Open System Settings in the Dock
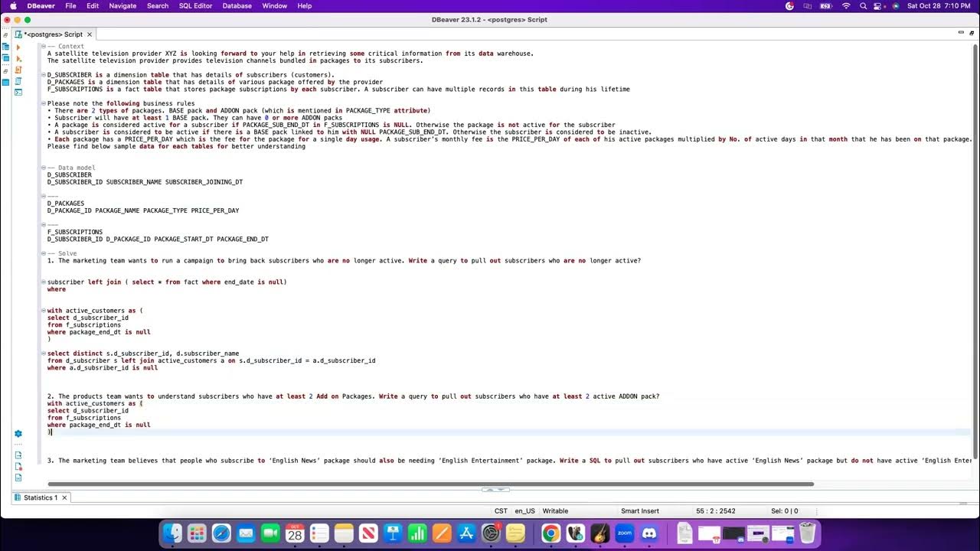The height and width of the screenshot is (551, 980). click(490, 533)
